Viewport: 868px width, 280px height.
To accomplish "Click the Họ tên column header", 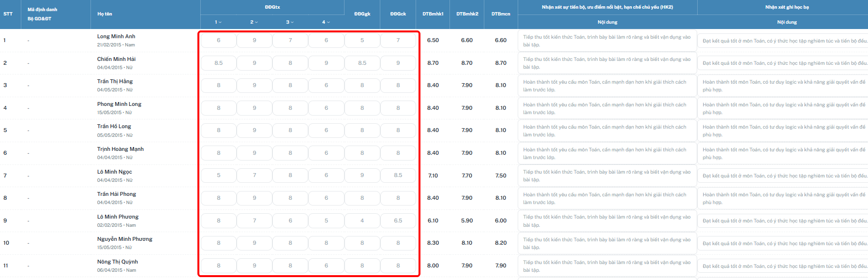I will (x=105, y=14).
